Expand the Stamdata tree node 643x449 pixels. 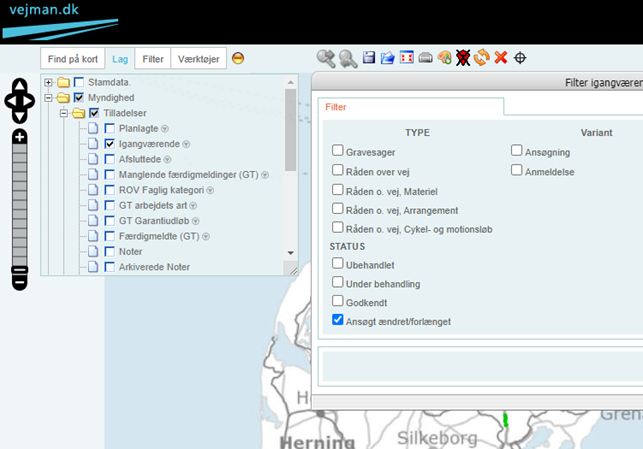(x=48, y=81)
